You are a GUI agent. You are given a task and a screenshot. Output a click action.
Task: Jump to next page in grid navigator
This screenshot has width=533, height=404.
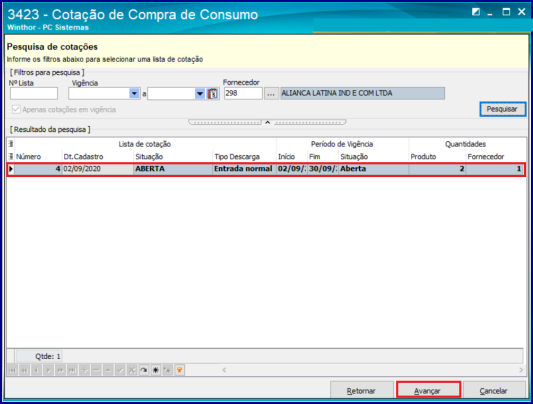tap(60, 370)
